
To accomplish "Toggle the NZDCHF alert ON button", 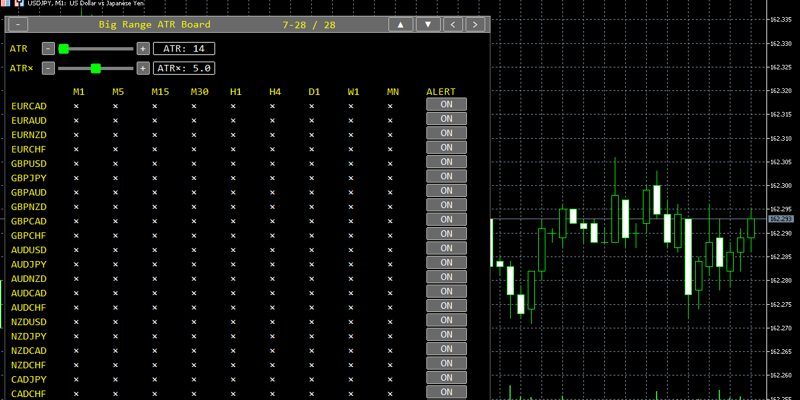I will coord(446,363).
